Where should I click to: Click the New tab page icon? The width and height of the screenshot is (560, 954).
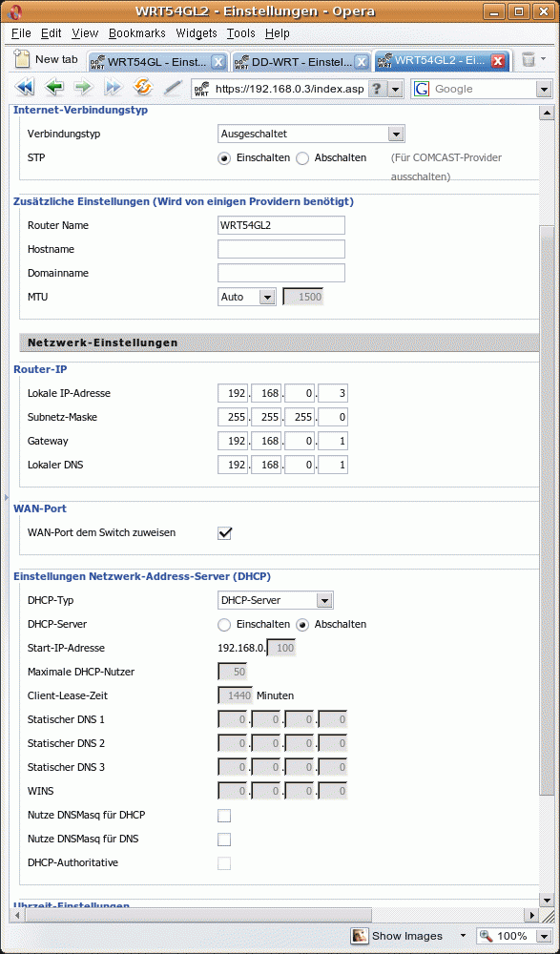pyautogui.click(x=23, y=59)
